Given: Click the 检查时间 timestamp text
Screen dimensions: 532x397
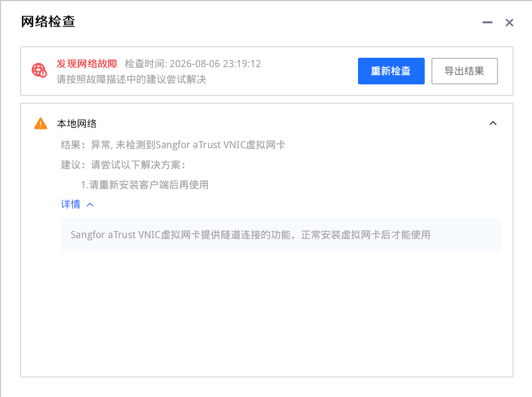Looking at the screenshot, I should click(193, 64).
